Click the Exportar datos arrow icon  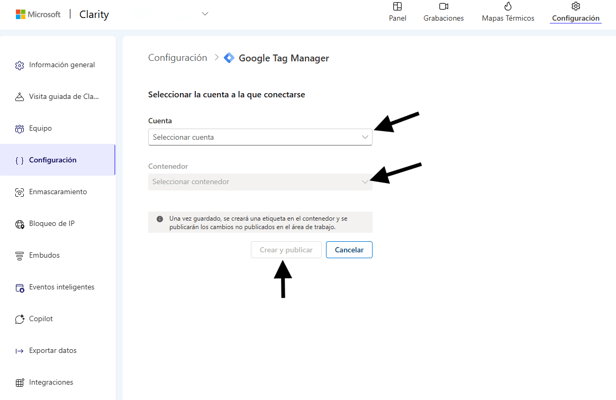coord(19,351)
